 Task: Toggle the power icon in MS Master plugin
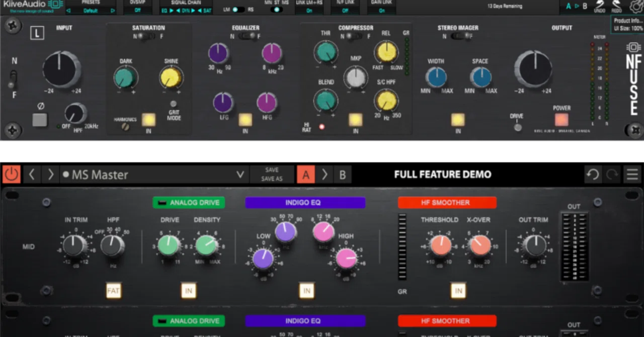(x=11, y=175)
